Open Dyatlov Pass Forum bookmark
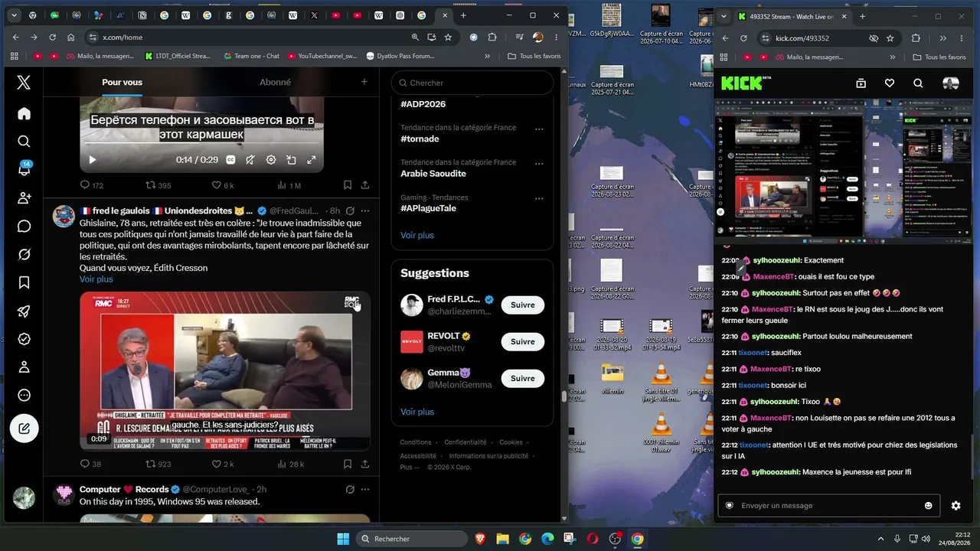This screenshot has width=980, height=551. tap(400, 56)
